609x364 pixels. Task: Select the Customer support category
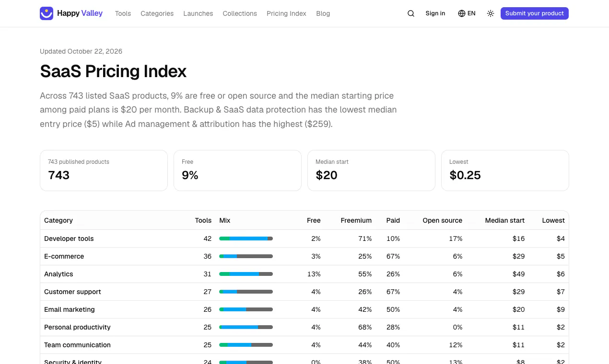[72, 292]
